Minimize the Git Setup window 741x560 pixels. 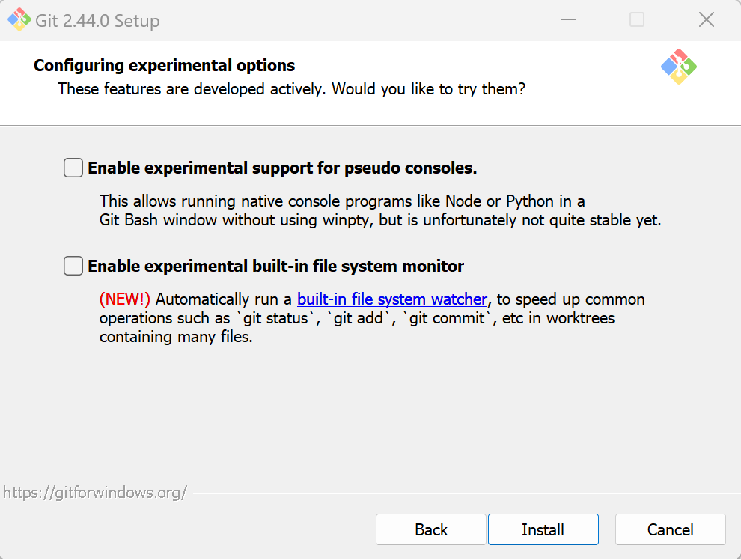tap(569, 20)
